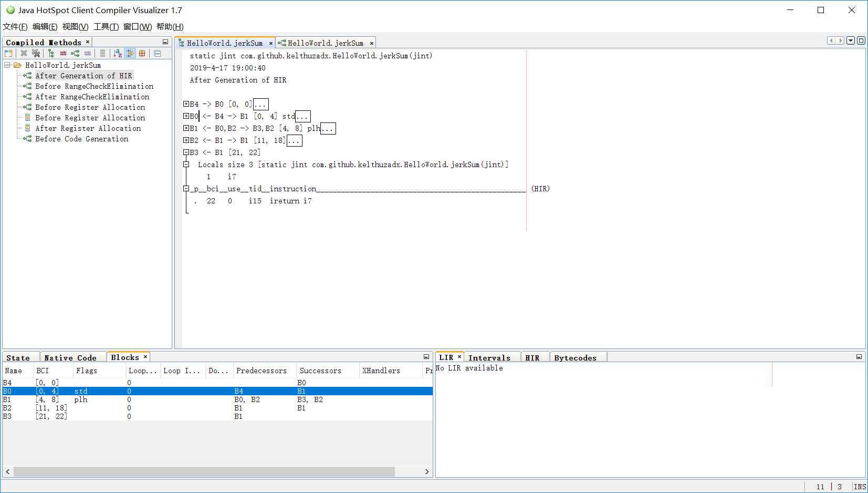Expand the B4 block fold marker
The image size is (868, 493).
point(186,104)
